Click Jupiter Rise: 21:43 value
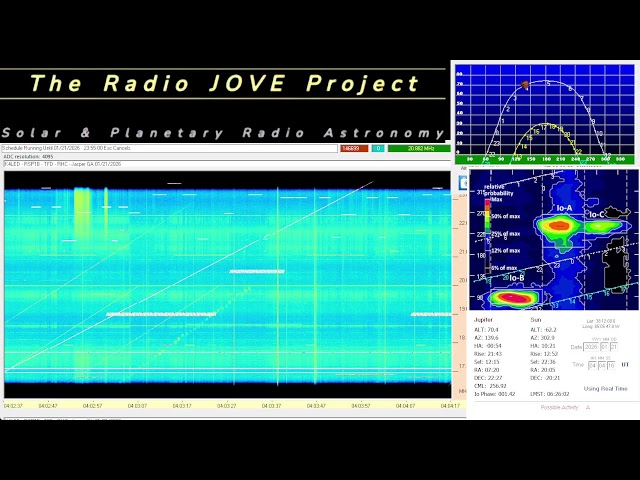The height and width of the screenshot is (480, 640). point(488,354)
